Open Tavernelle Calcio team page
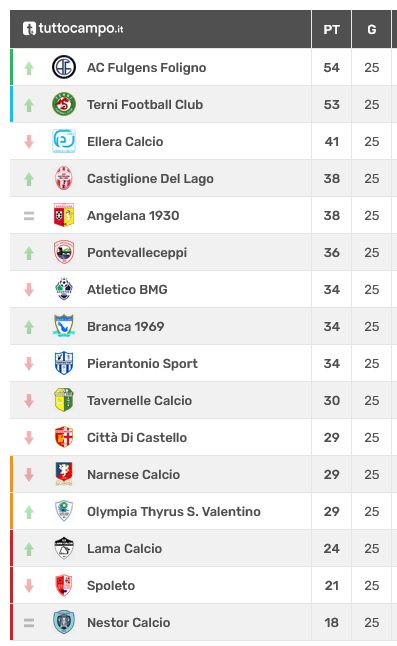397x646 pixels. (140, 400)
